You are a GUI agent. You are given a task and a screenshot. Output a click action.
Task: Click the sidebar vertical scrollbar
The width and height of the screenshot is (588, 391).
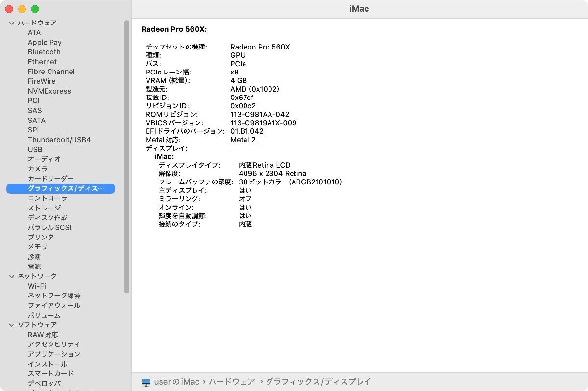coord(126,157)
